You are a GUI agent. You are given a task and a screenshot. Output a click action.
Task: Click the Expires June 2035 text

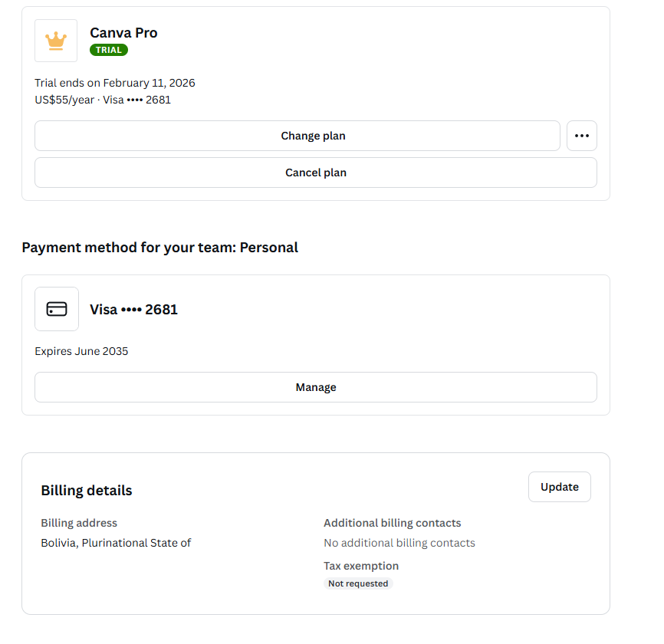[x=81, y=351]
